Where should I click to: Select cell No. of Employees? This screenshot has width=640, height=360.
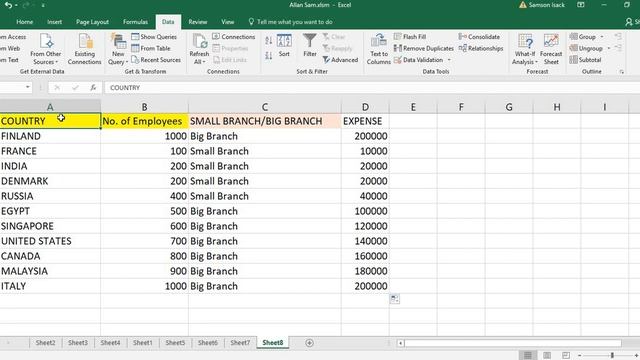(144, 121)
